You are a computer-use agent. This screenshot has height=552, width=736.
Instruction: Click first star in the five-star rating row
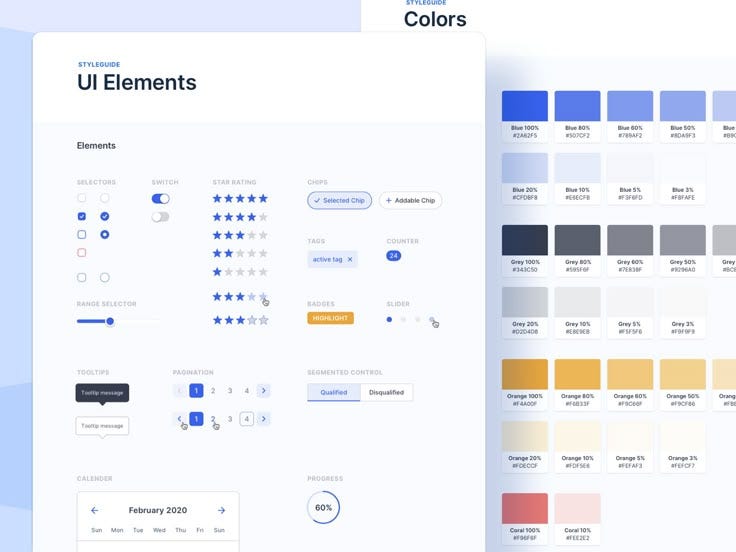217,199
